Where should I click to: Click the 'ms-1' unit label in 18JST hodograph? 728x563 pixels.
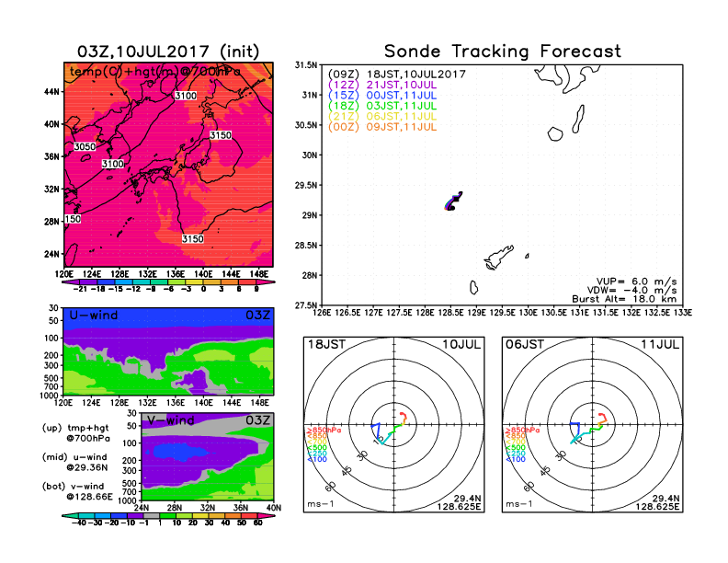pyautogui.click(x=321, y=504)
